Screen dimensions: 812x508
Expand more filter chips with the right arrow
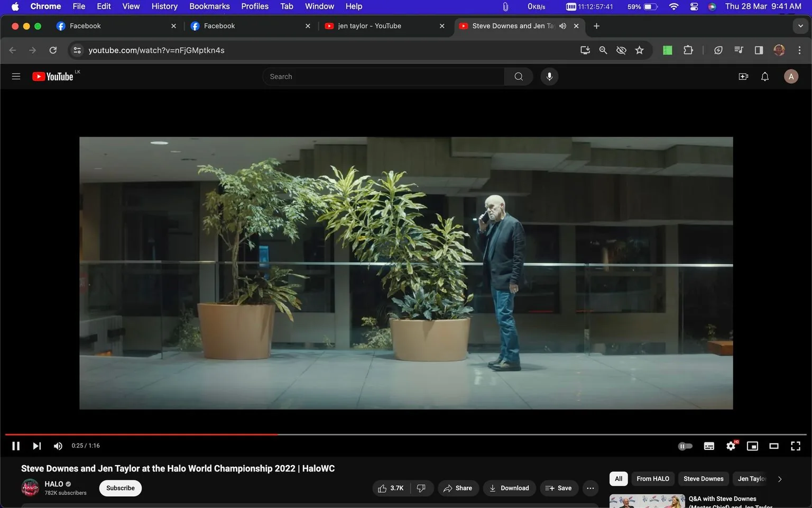[x=779, y=478]
